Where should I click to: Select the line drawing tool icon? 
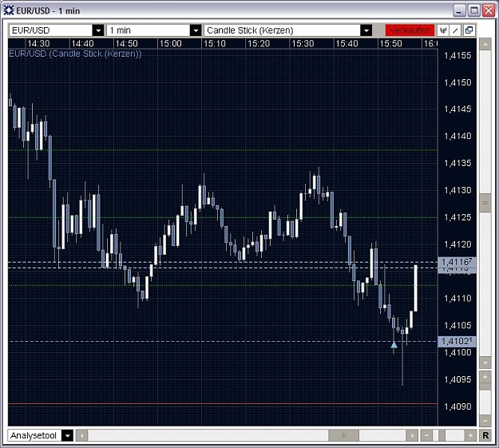coord(455,30)
